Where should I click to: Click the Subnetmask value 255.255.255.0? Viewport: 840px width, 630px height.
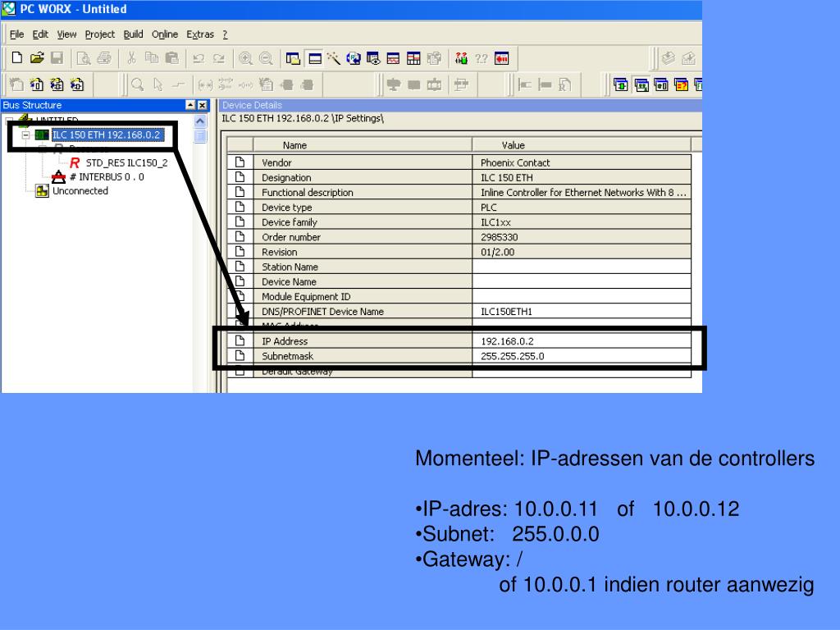(582, 356)
